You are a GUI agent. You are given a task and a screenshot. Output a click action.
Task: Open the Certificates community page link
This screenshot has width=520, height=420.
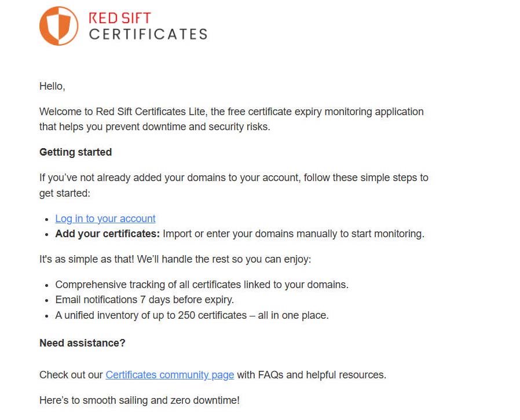(x=170, y=375)
